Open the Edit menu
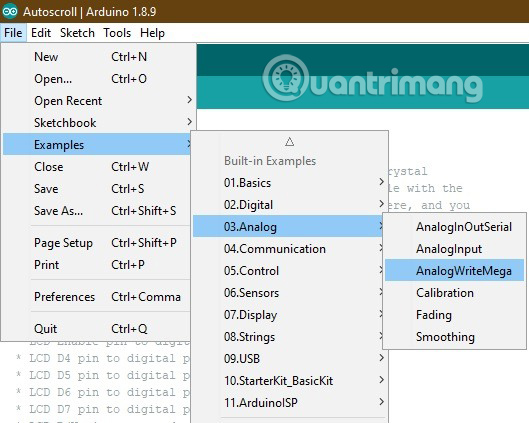Screen dimensions: 529x423 pyautogui.click(x=41, y=33)
